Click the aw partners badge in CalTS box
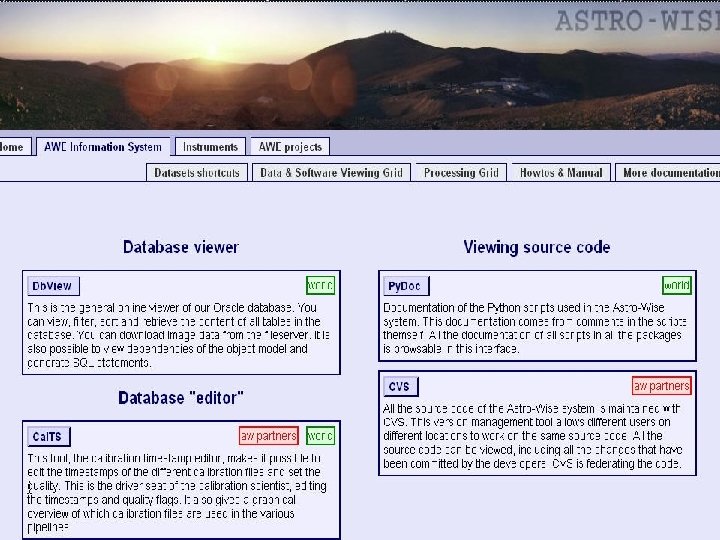Viewport: 720px width, 540px height. pyautogui.click(x=269, y=435)
